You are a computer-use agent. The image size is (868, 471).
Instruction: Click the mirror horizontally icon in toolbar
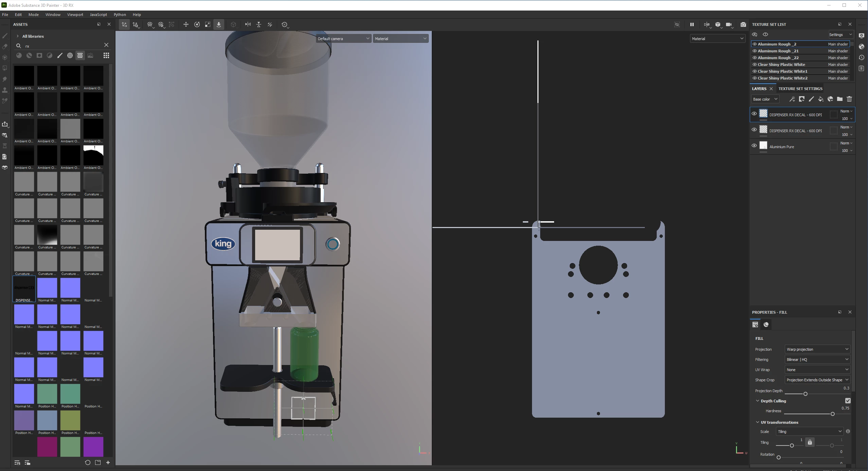pos(248,24)
